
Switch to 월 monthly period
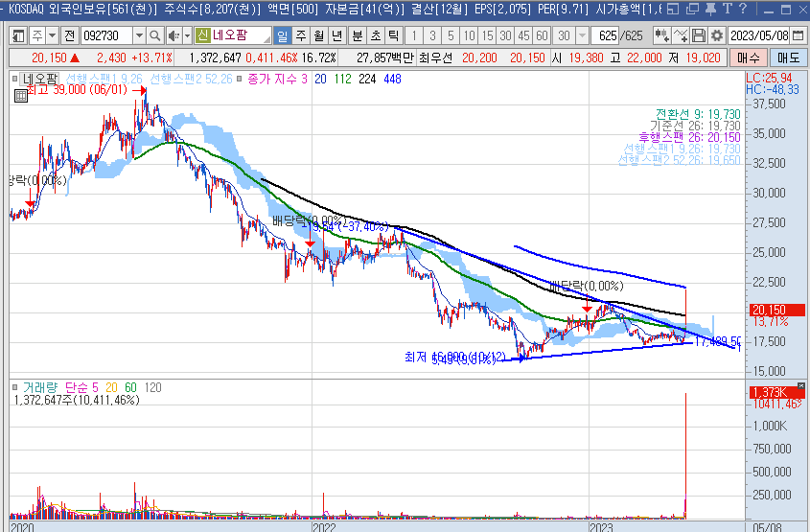tap(319, 35)
